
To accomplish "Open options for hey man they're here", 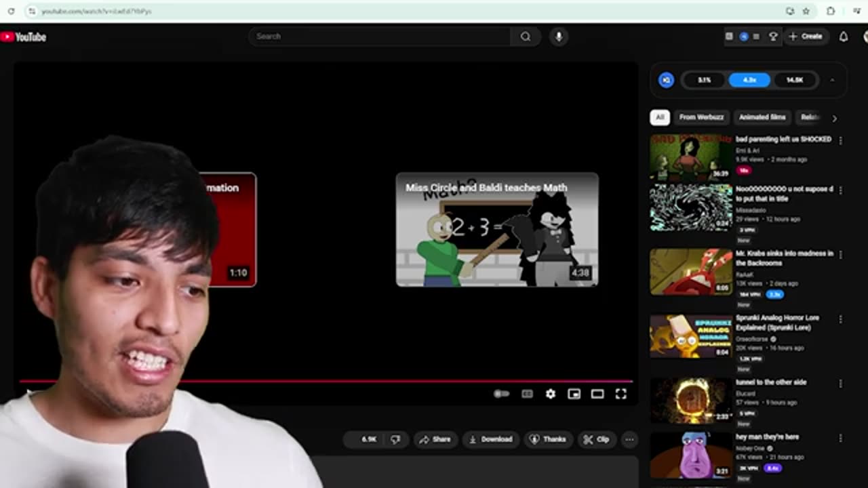I will [841, 439].
